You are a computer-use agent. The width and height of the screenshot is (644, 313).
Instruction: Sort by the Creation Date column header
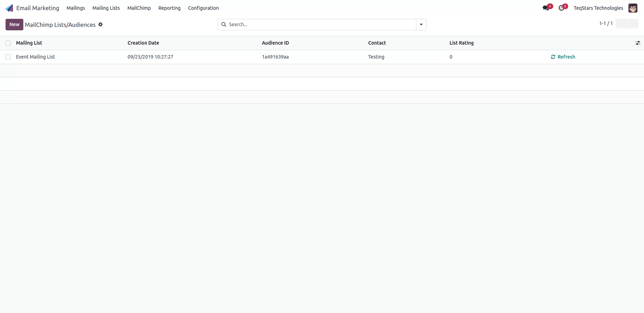click(143, 43)
